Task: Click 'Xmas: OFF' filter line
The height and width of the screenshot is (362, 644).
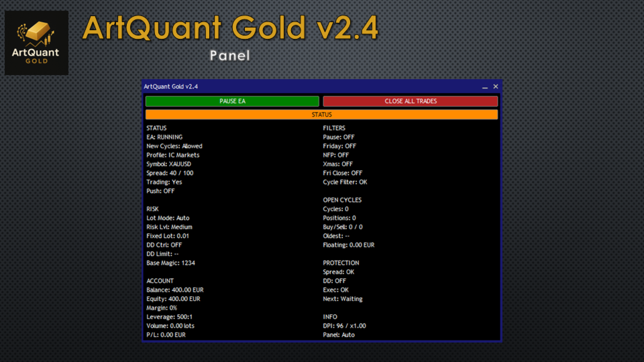Action: tap(337, 164)
